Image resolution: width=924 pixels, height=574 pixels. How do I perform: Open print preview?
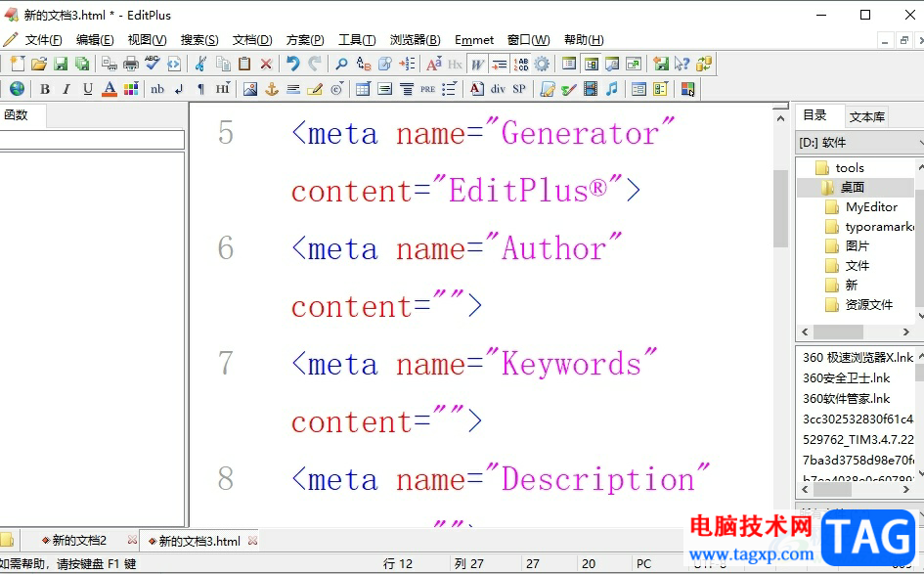click(x=109, y=64)
